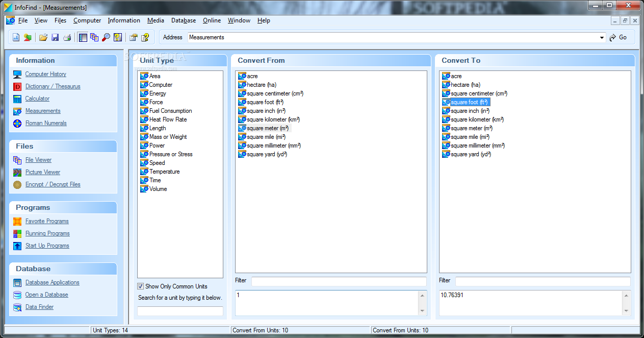Open the View menu

(41, 20)
